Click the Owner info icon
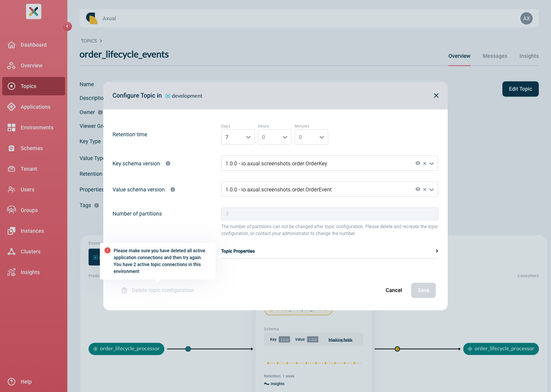 [100, 113]
